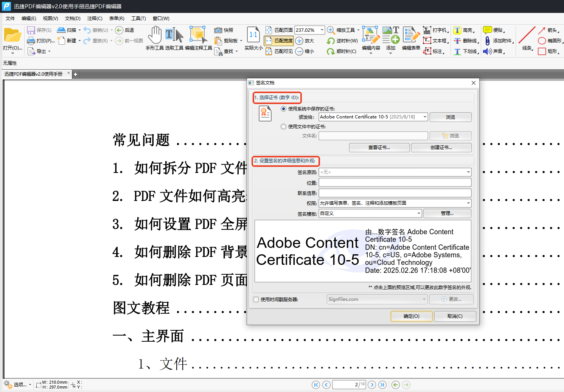Open the Document(D) menu

(73, 18)
